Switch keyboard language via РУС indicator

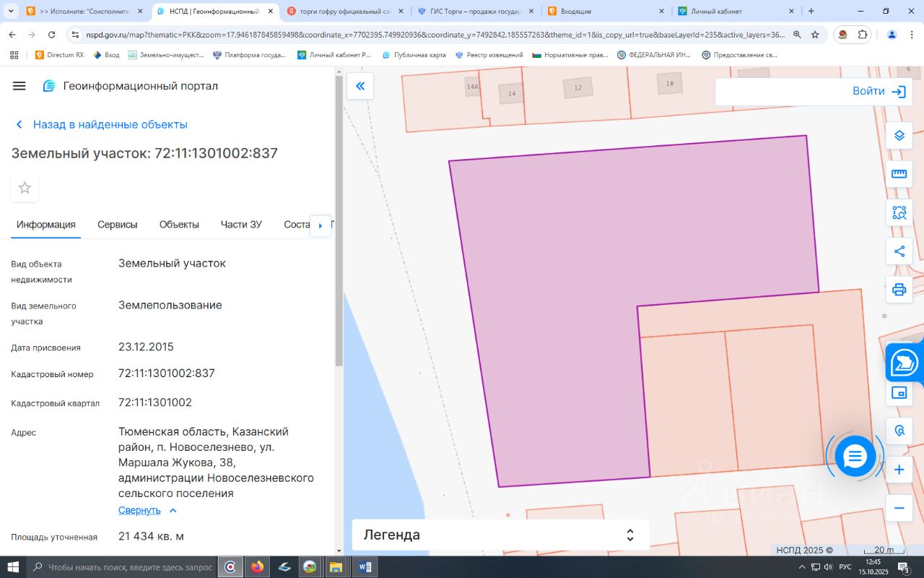point(845,567)
